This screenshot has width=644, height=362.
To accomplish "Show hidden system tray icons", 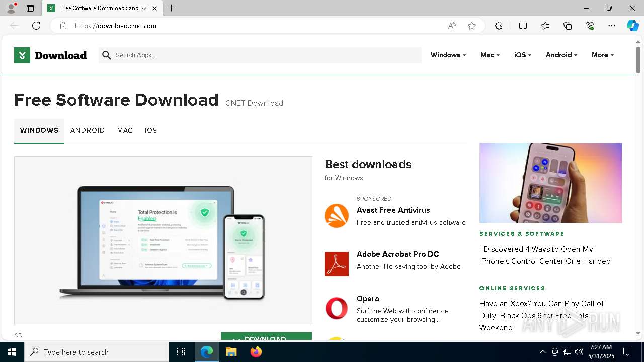I will [x=542, y=352].
